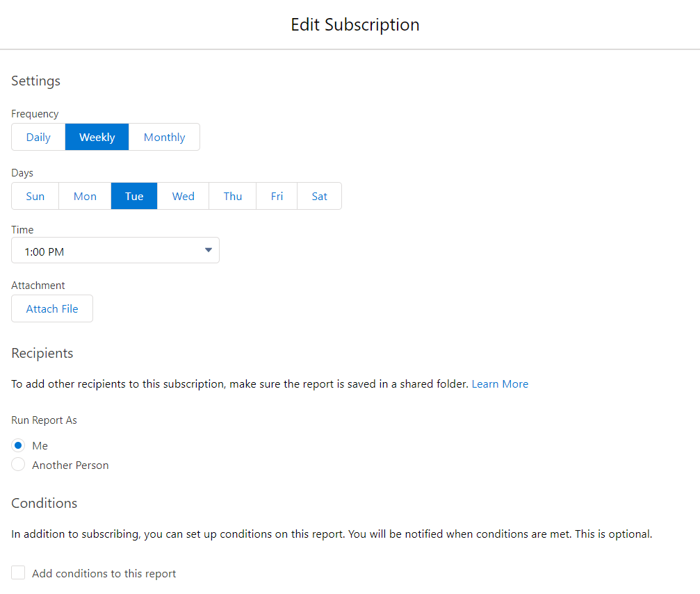Select the currently highlighted Tue day toggle

(x=133, y=196)
